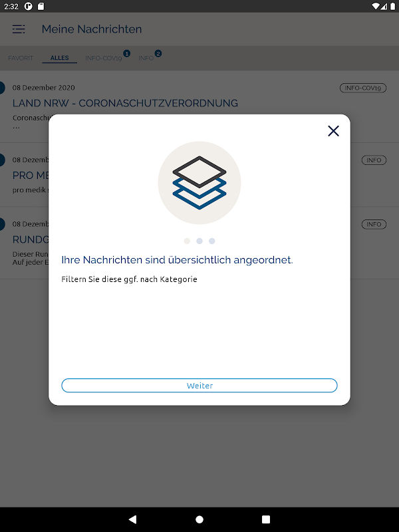Viewport: 399px width, 532px height.
Task: Open the Coronaschutzverordnung message title
Action: (125, 103)
